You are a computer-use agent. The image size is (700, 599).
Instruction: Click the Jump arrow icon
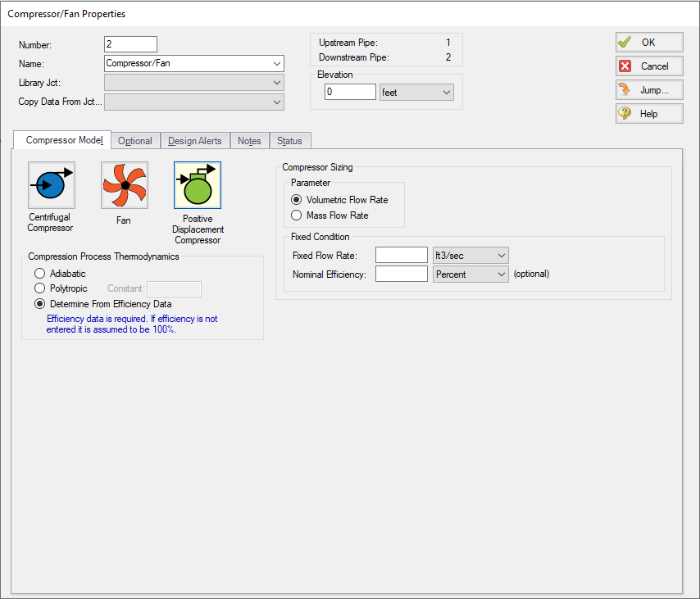(625, 90)
